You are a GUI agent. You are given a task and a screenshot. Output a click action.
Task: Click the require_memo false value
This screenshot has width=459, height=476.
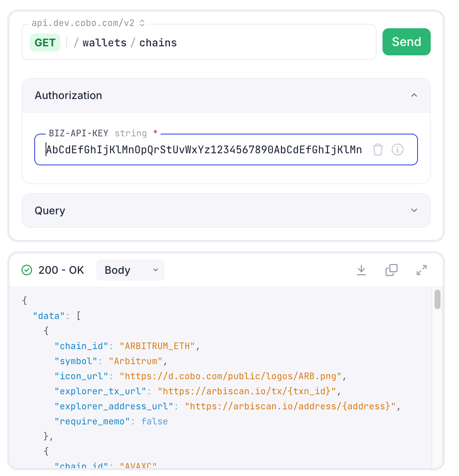(155, 421)
